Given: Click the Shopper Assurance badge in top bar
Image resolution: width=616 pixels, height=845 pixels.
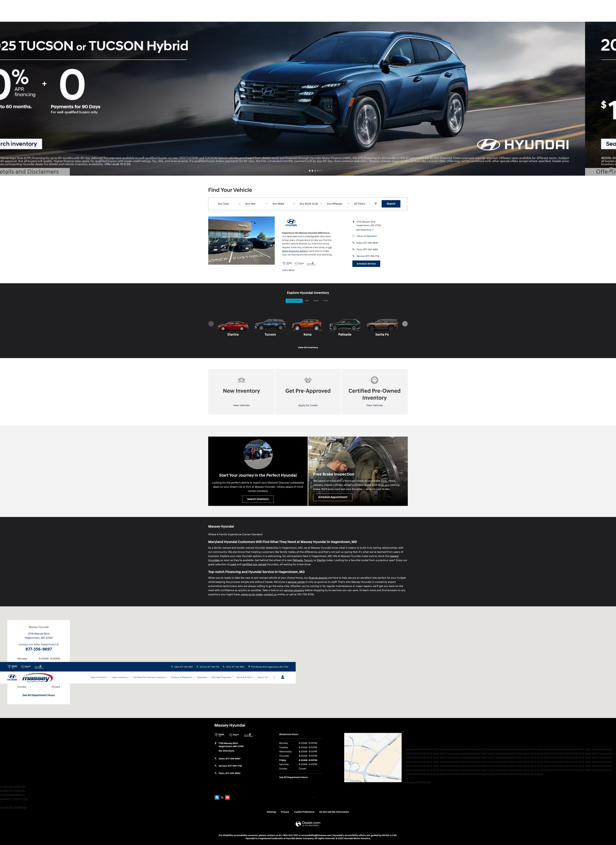Looking at the screenshot, I should (26, 667).
